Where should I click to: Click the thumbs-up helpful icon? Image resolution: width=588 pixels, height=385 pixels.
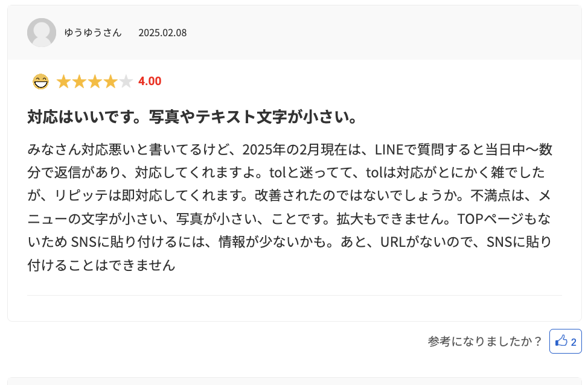tap(561, 341)
